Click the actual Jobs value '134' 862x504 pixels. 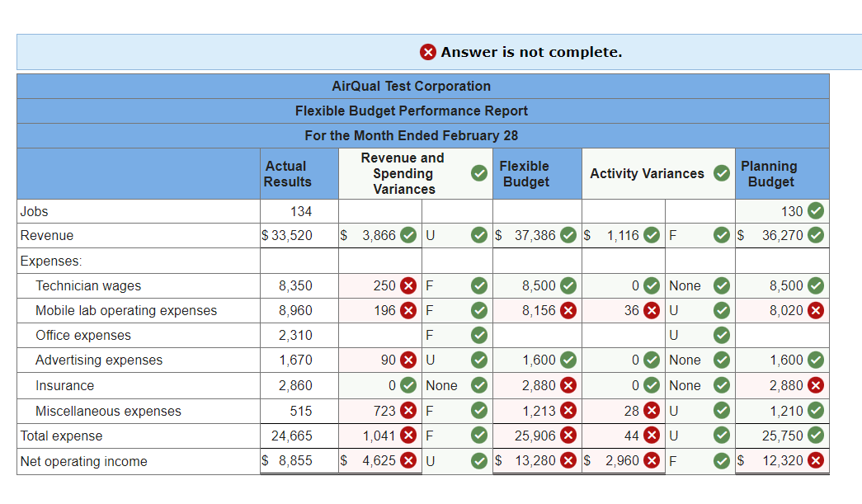tap(301, 211)
